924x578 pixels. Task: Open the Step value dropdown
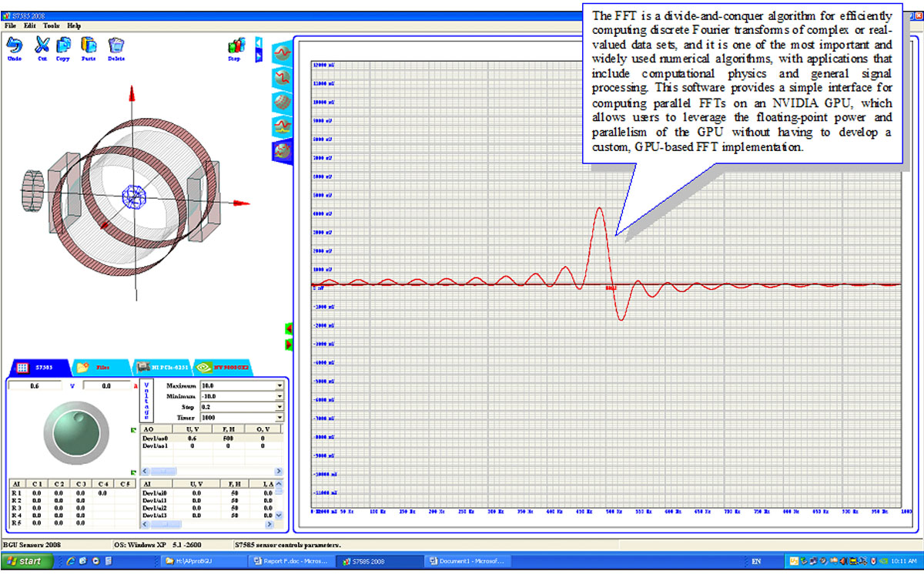[279, 406]
